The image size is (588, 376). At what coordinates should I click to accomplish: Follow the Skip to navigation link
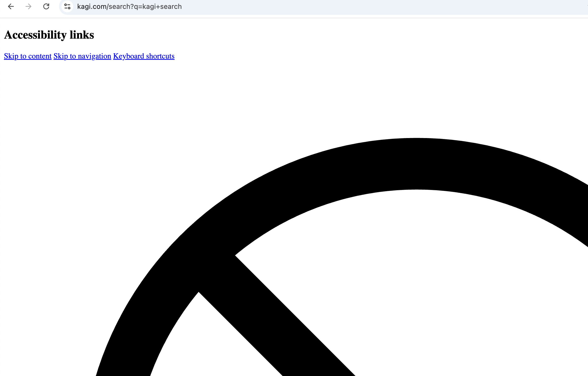click(82, 56)
